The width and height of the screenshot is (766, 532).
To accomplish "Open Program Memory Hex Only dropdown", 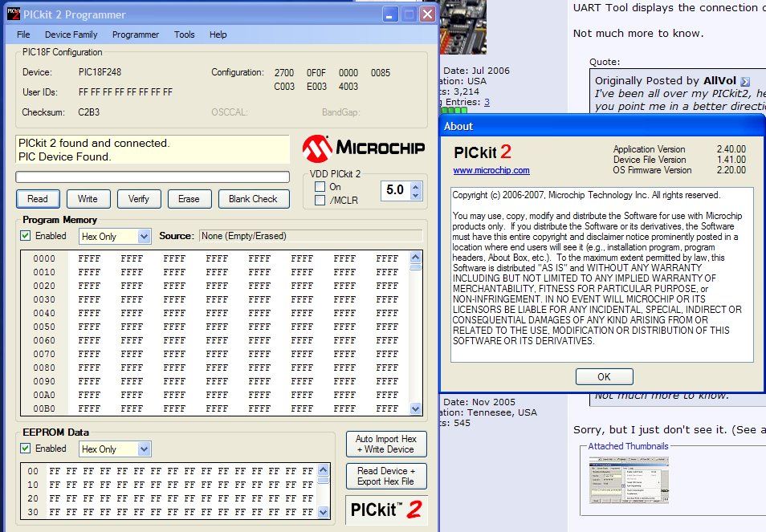I will (x=144, y=237).
